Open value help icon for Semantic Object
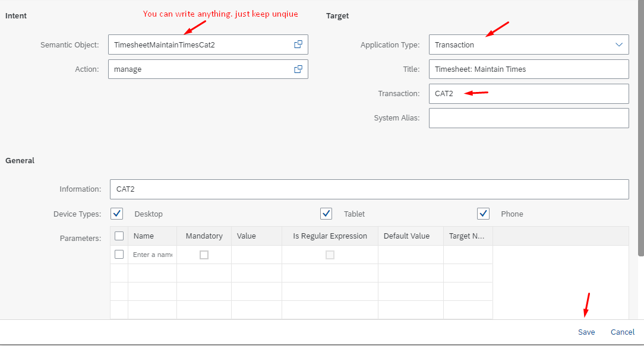644x346 pixels. [x=298, y=45]
